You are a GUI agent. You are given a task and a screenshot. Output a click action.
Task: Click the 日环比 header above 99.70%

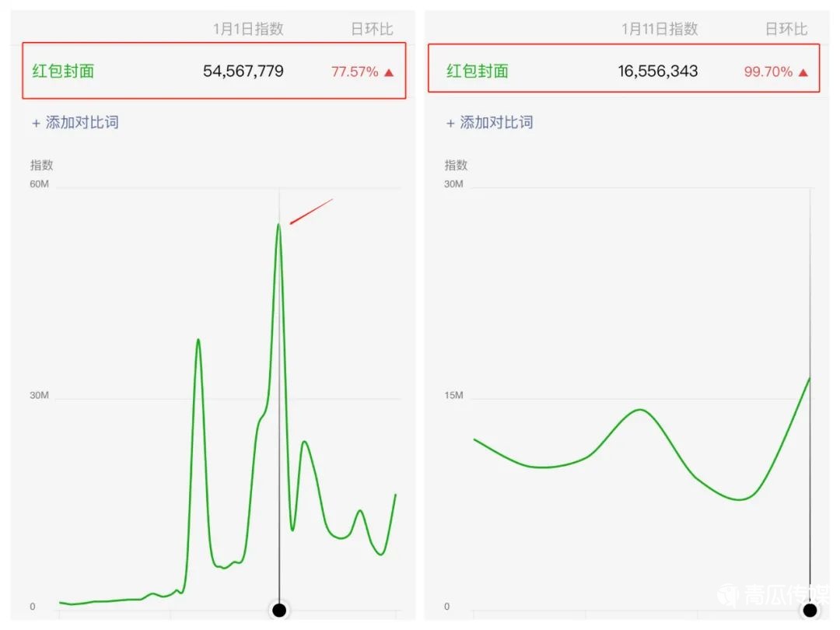tap(786, 30)
